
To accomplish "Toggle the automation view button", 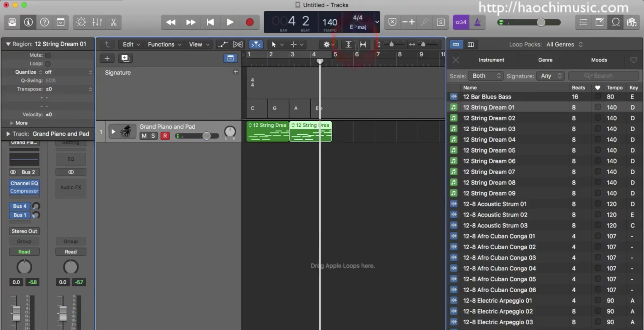I will pyautogui.click(x=222, y=44).
